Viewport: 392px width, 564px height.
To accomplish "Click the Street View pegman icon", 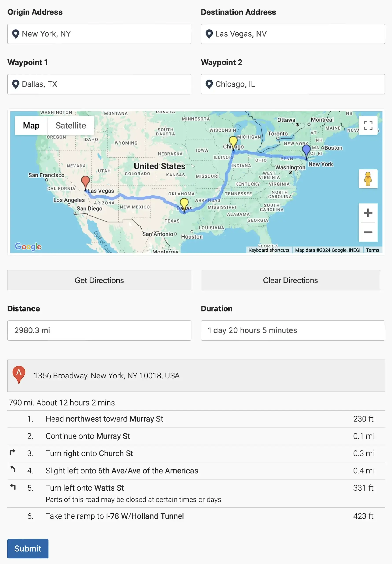I will point(368,179).
